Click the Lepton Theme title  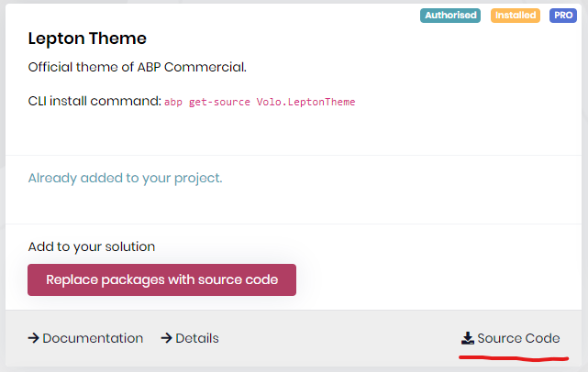click(87, 38)
